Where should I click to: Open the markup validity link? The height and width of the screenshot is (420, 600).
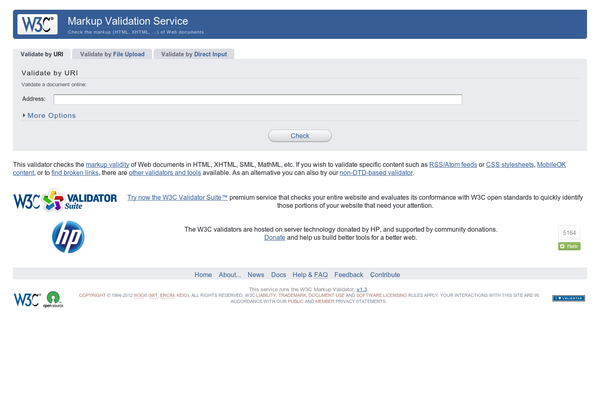[108, 164]
